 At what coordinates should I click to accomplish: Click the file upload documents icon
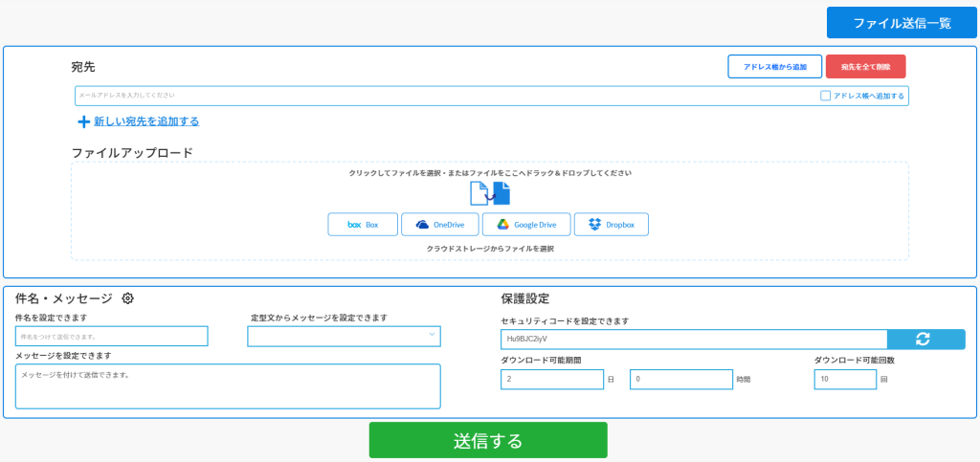490,193
